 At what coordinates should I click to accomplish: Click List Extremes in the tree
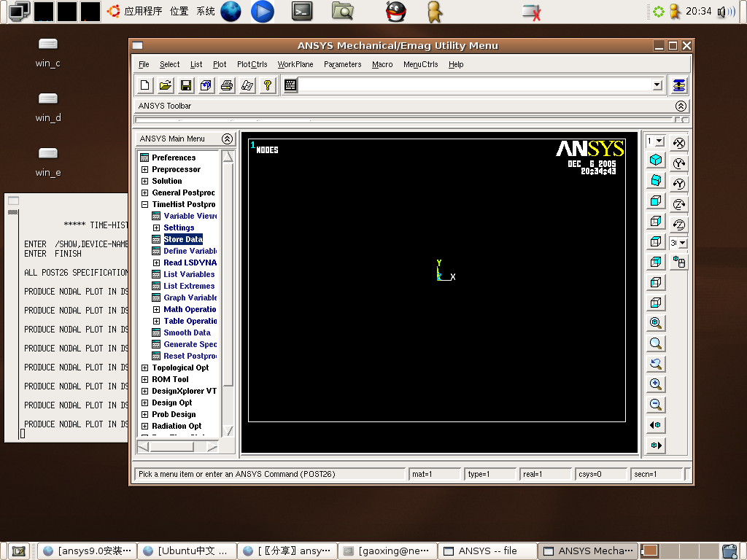[189, 286]
